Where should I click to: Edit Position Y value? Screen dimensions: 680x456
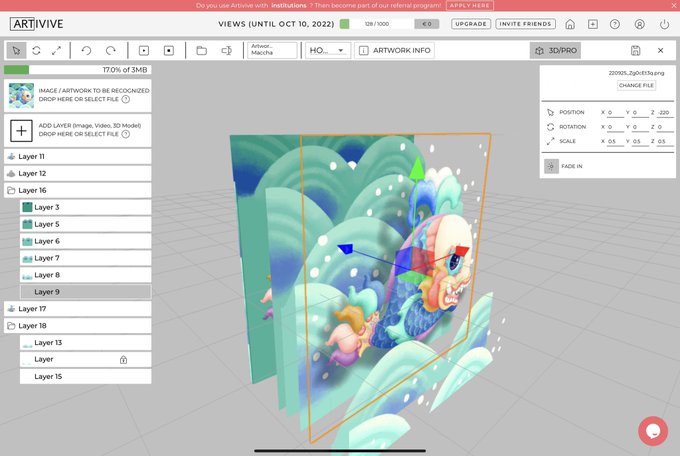[640, 112]
